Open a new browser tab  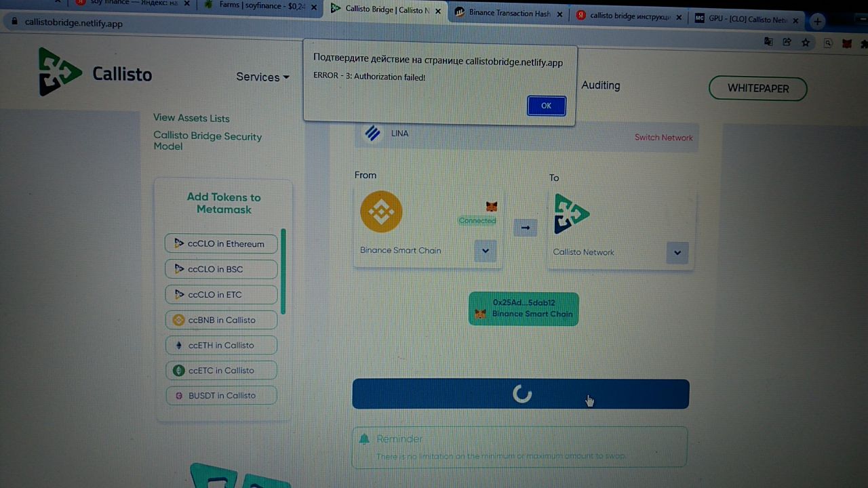(x=817, y=21)
